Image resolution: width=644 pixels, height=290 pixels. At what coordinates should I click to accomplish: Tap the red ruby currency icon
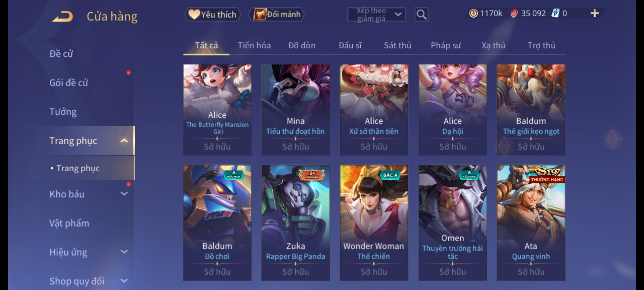pyautogui.click(x=514, y=13)
